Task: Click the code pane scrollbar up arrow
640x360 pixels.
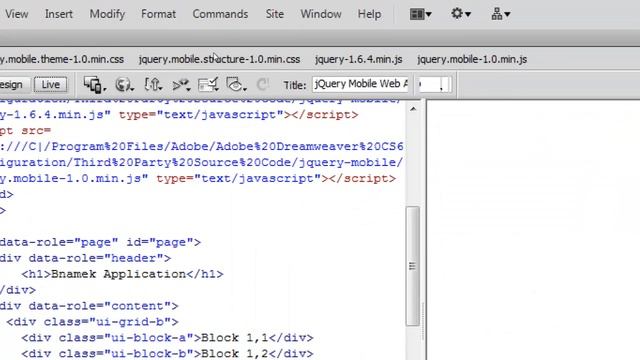Action: pos(413,109)
